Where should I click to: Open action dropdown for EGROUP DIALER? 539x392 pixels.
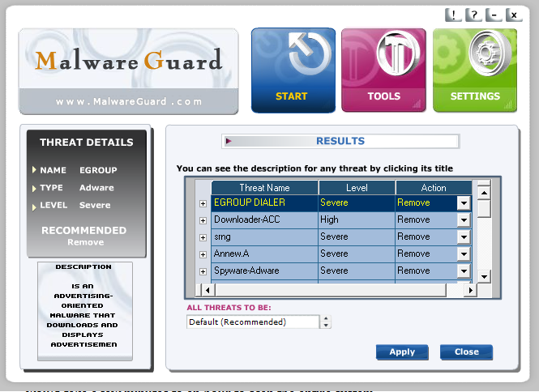464,202
